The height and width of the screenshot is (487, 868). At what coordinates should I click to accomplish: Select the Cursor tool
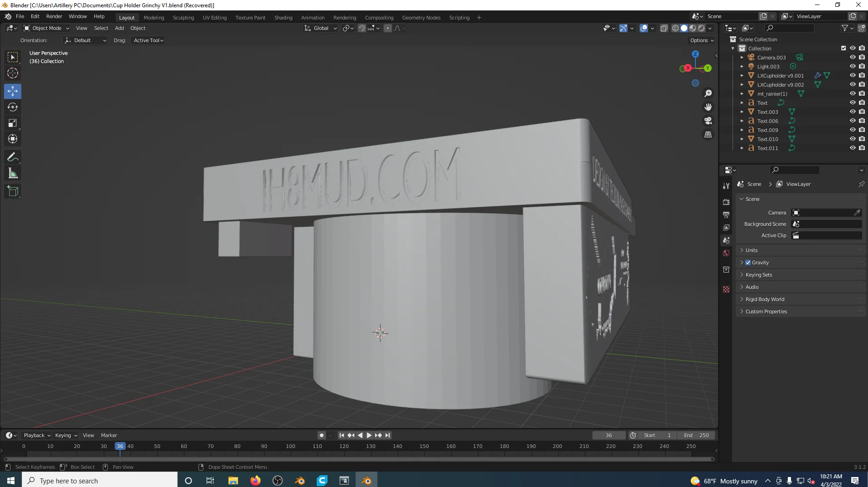point(13,73)
